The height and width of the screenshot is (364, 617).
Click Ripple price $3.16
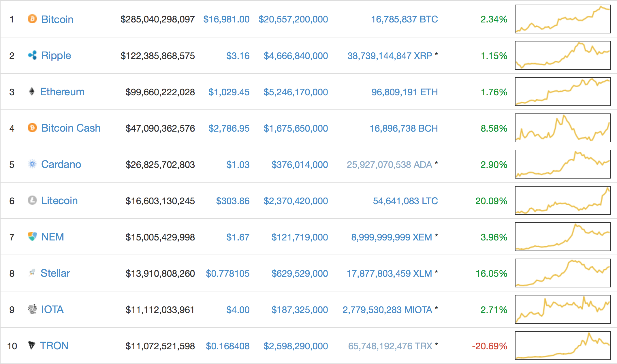(x=238, y=56)
